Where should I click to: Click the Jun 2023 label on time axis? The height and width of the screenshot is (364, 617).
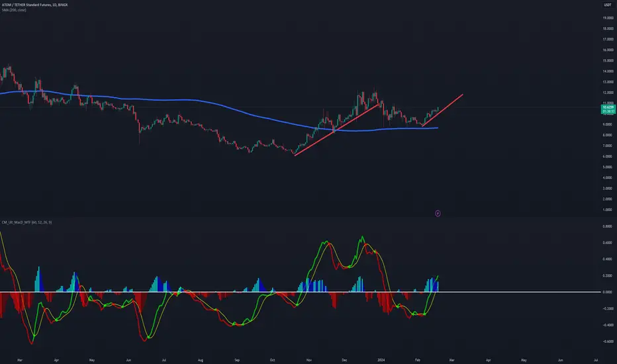[x=128, y=360]
